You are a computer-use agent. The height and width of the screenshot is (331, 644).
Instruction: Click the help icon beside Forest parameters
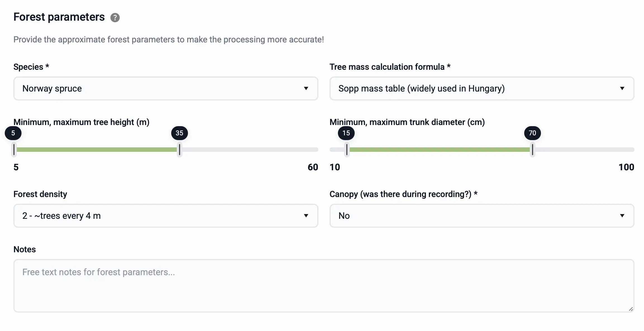coord(115,18)
